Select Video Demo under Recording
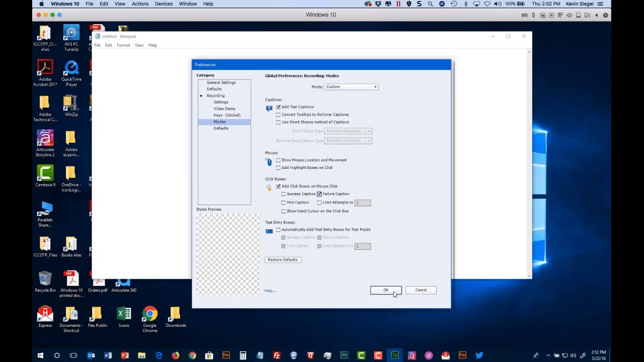 (x=224, y=109)
